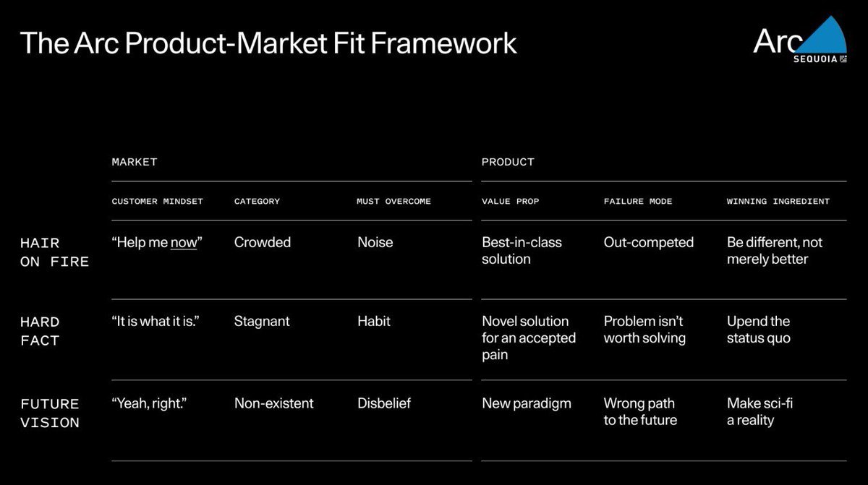
Task: Select the PRODUCT section header
Action: 508,162
